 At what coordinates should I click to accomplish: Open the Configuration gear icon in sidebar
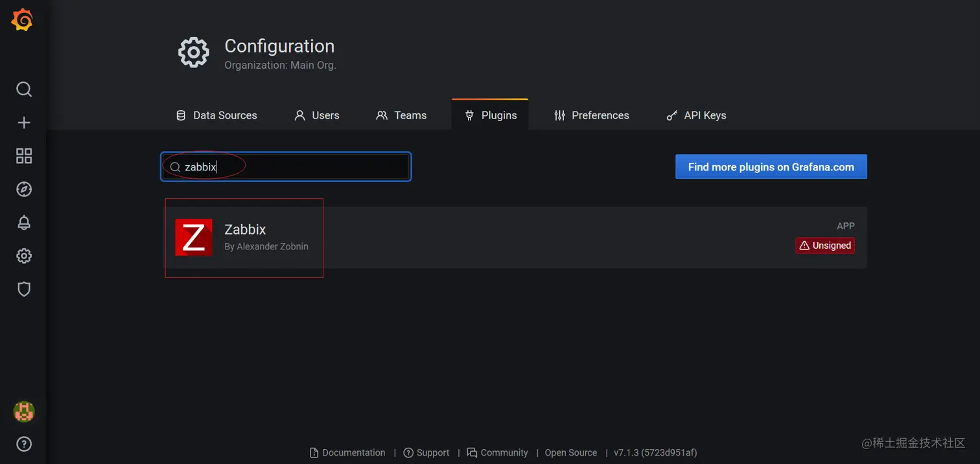(23, 255)
